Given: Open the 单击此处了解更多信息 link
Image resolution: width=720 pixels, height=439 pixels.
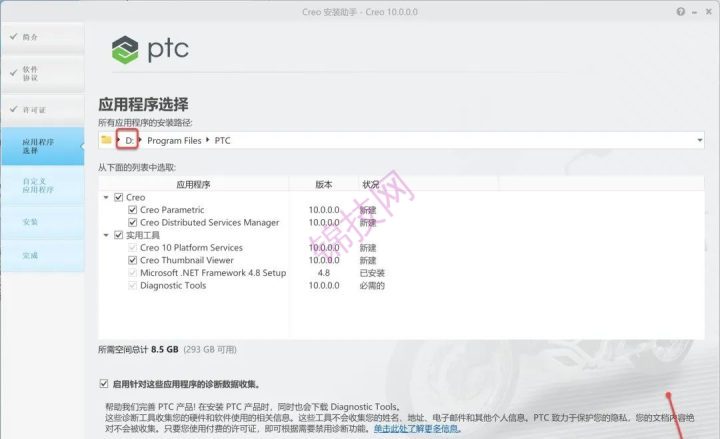Looking at the screenshot, I should (x=416, y=429).
